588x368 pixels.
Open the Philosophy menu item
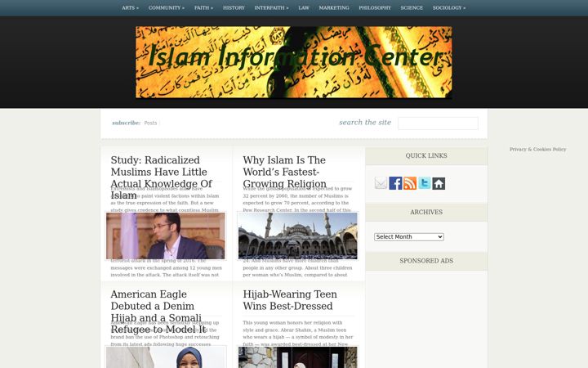[375, 8]
